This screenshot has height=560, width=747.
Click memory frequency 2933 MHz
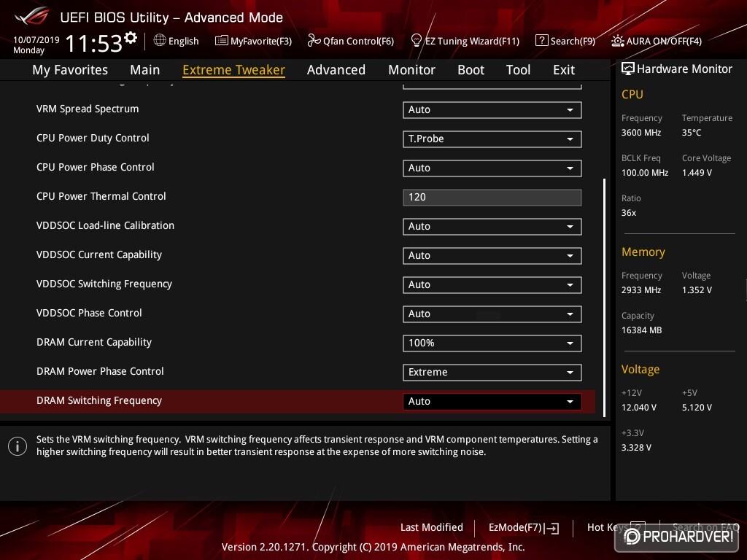(641, 290)
